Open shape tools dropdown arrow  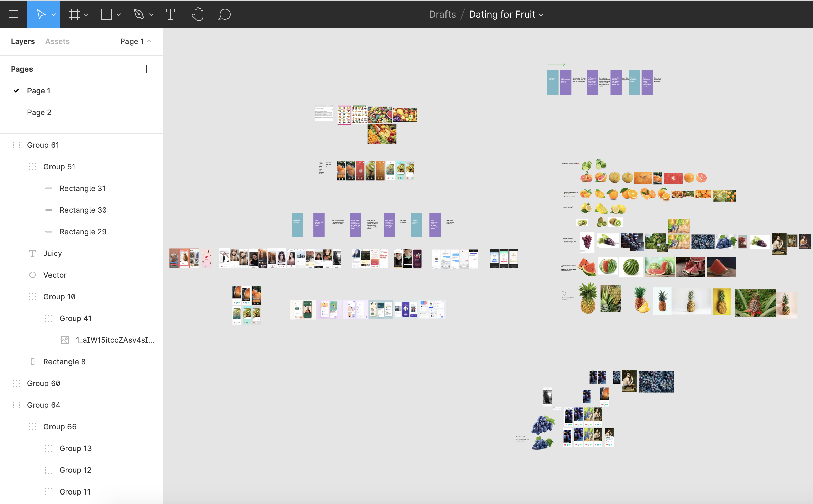[119, 15]
